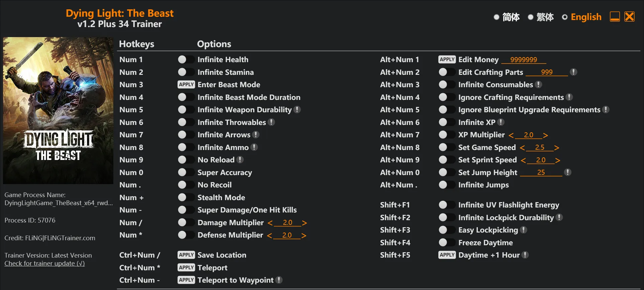
Task: Increase XP Multiplier using right arrow
Action: [x=545, y=135]
